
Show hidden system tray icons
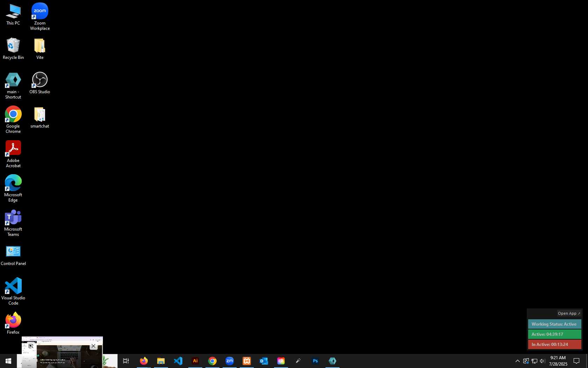tap(517, 361)
